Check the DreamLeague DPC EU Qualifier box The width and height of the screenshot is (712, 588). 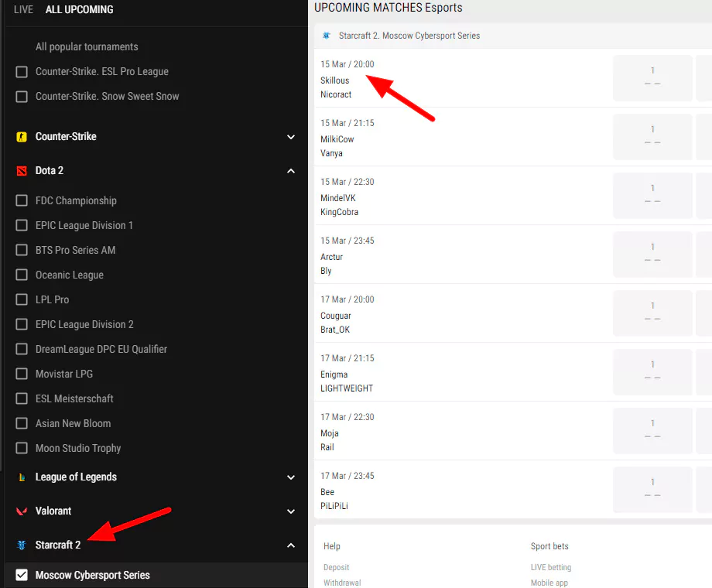[x=22, y=350]
